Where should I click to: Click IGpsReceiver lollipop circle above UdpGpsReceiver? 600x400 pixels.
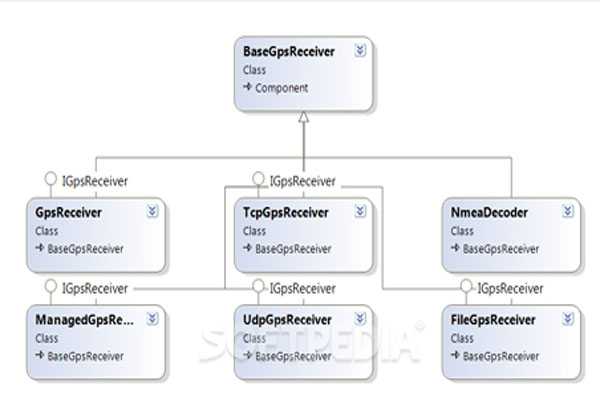258,288
